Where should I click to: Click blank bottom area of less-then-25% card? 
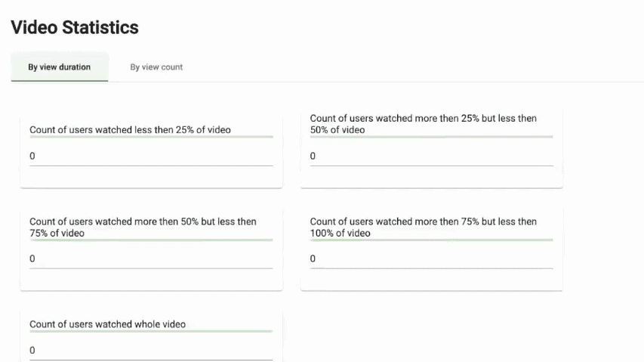(151, 178)
